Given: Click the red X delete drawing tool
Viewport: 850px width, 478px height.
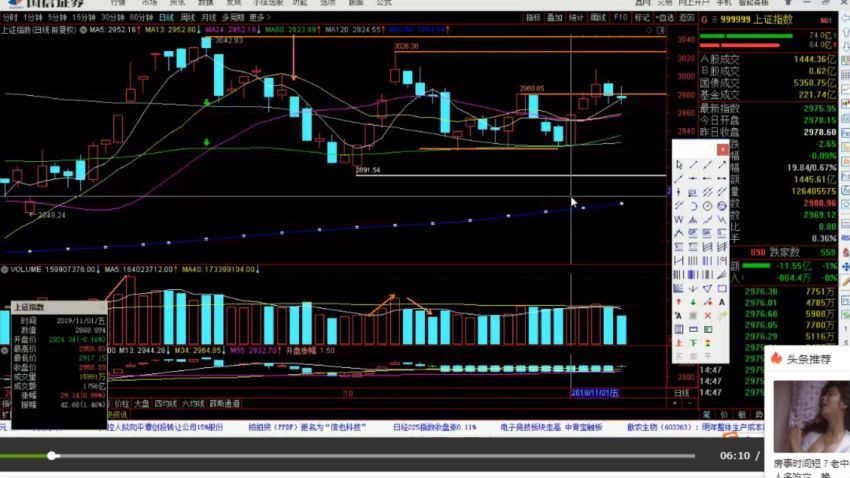Looking at the screenshot, I should [707, 315].
